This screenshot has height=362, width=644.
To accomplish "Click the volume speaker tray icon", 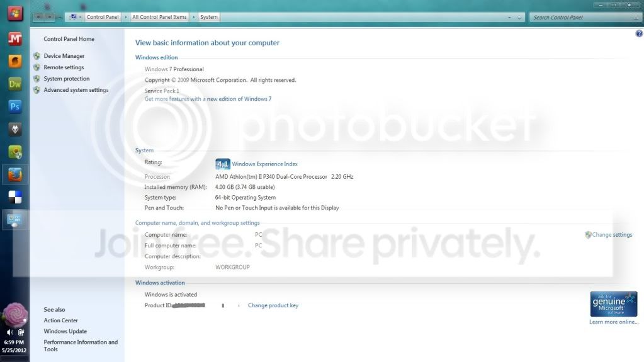I will click(x=9, y=332).
